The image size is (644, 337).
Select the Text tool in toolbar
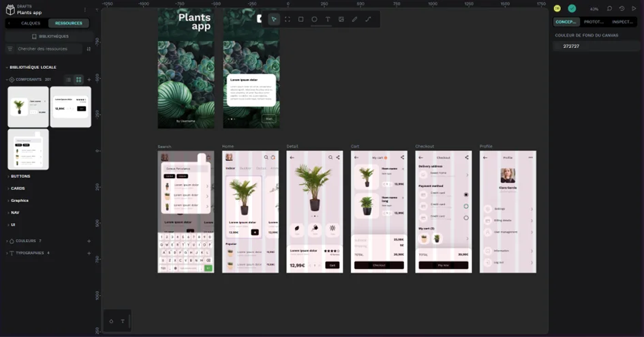(328, 19)
